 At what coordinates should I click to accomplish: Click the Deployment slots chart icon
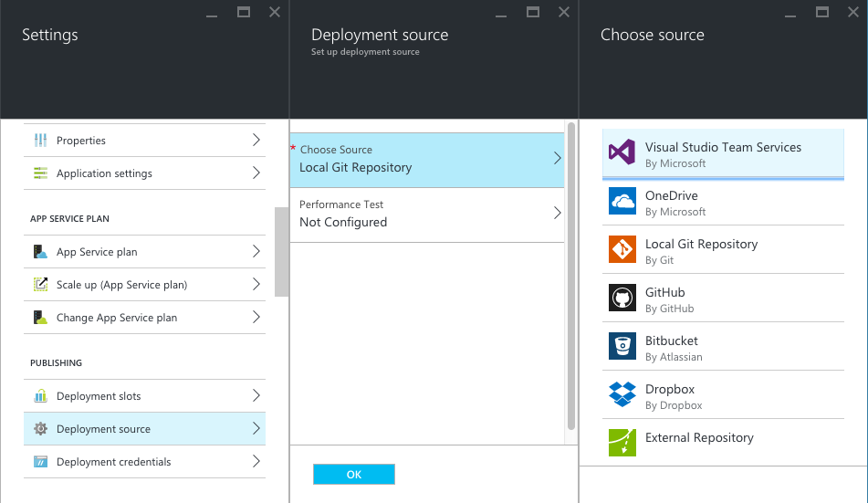coord(40,396)
